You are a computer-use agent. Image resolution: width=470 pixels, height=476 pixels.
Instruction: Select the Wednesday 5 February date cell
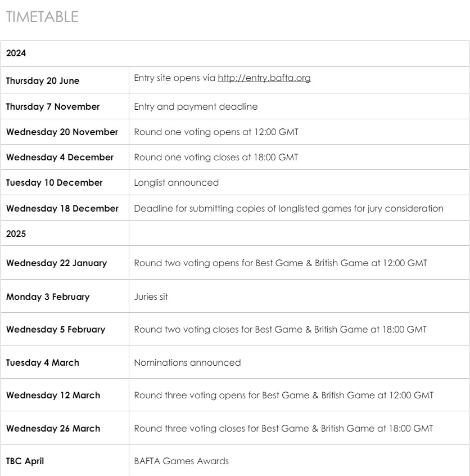pyautogui.click(x=55, y=330)
